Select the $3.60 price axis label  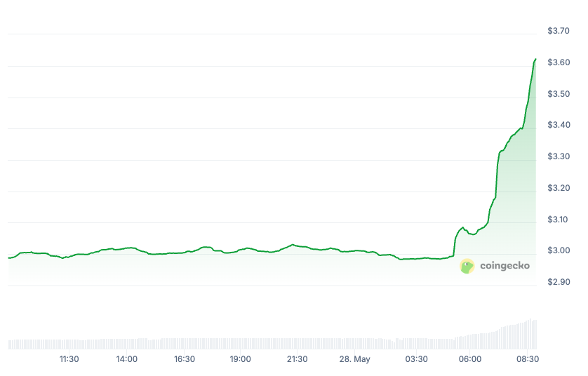click(x=559, y=62)
